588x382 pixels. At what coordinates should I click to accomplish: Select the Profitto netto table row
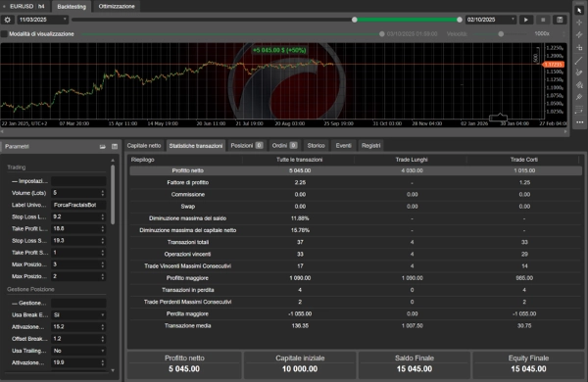[356, 170]
